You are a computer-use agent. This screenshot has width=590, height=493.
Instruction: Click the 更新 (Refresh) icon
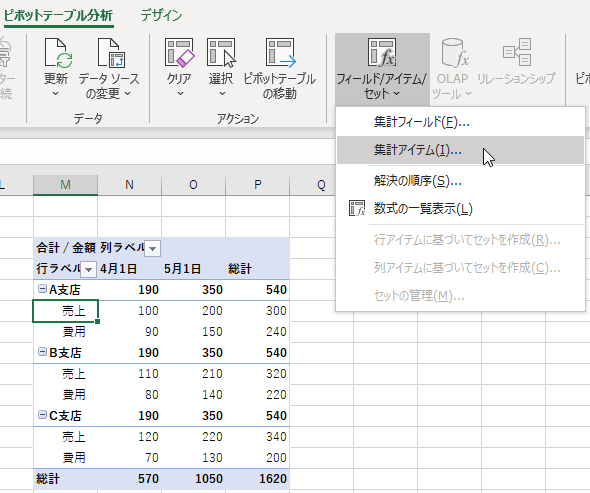58,53
